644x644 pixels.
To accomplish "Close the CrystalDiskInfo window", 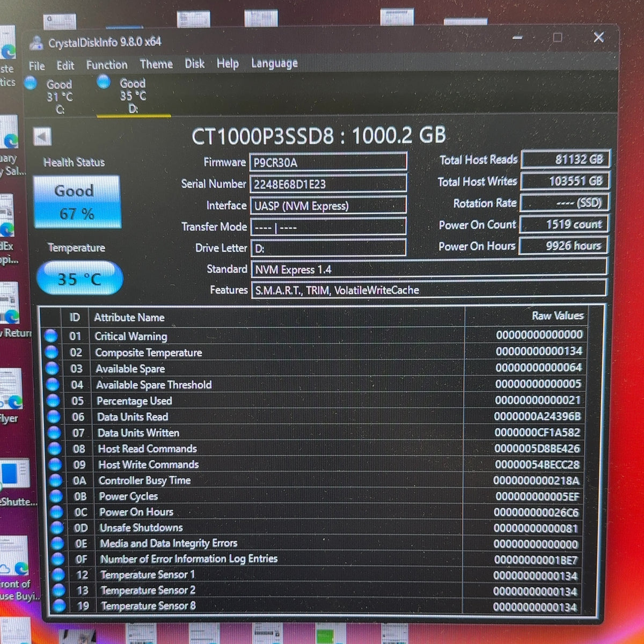I will pos(599,37).
